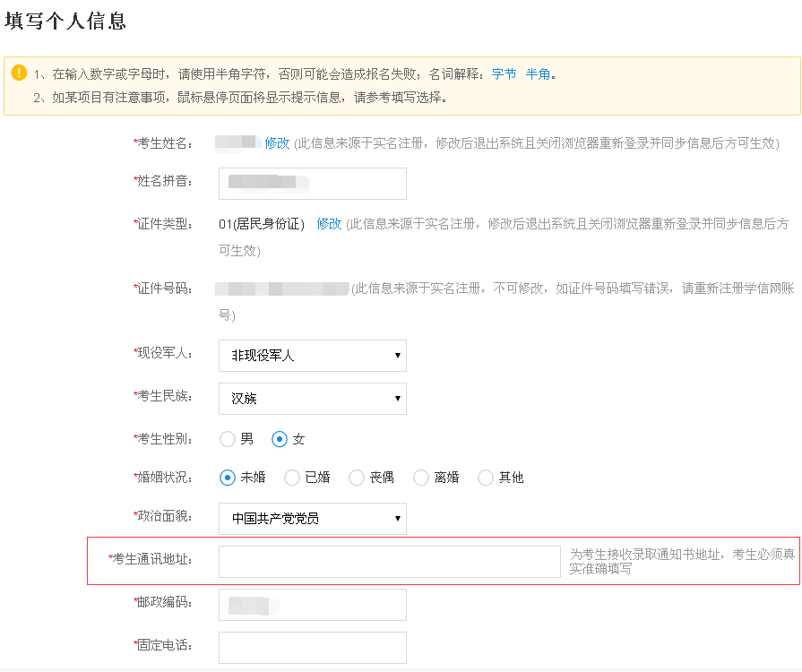Image resolution: width=802 pixels, height=672 pixels.
Task: Expand the 现役军人 dropdown
Action: point(312,356)
